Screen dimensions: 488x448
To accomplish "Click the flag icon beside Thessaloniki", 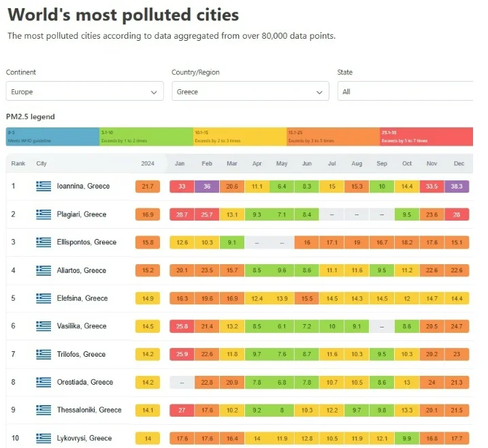I will click(x=44, y=410).
